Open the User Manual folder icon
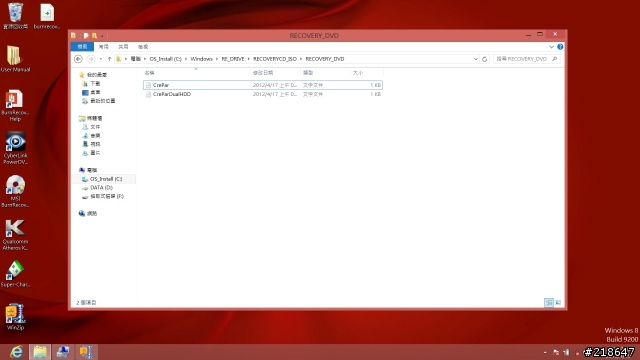Screen dimensions: 640x360 [x=15, y=59]
